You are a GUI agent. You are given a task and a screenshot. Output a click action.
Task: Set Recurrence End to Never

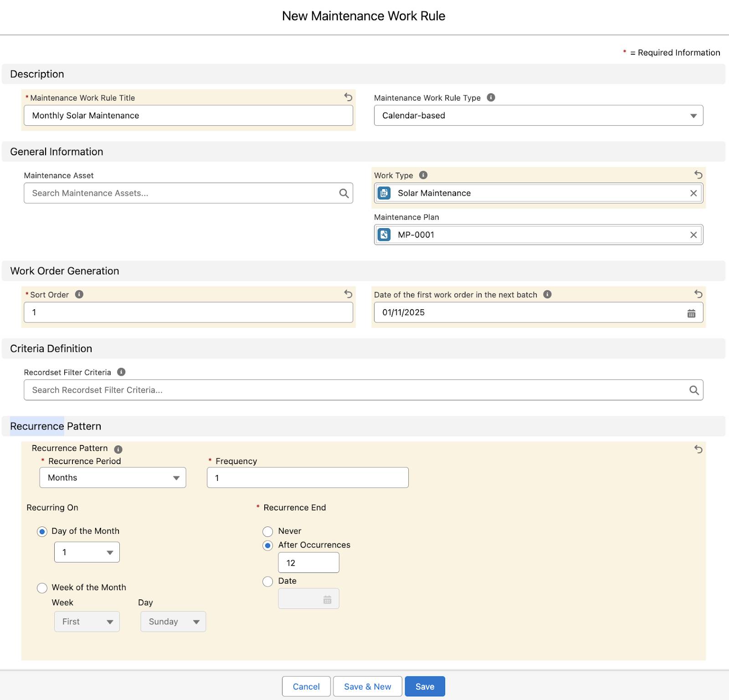(268, 531)
